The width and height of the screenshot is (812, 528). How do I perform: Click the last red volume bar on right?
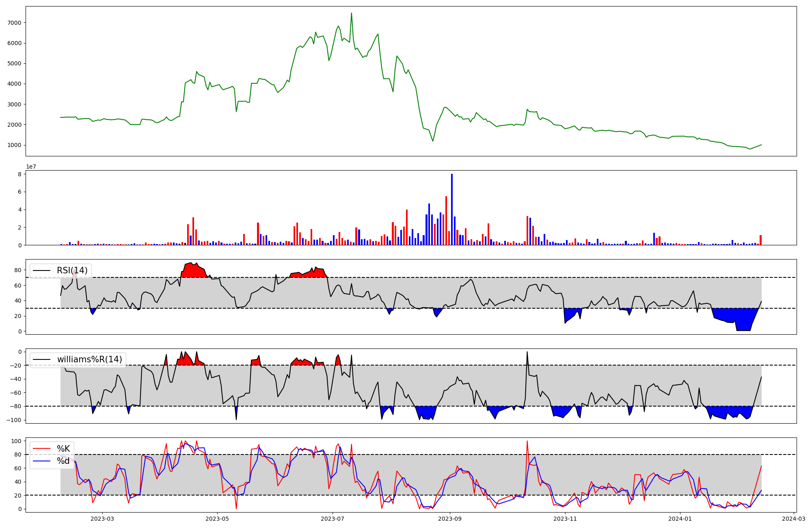pos(760,240)
